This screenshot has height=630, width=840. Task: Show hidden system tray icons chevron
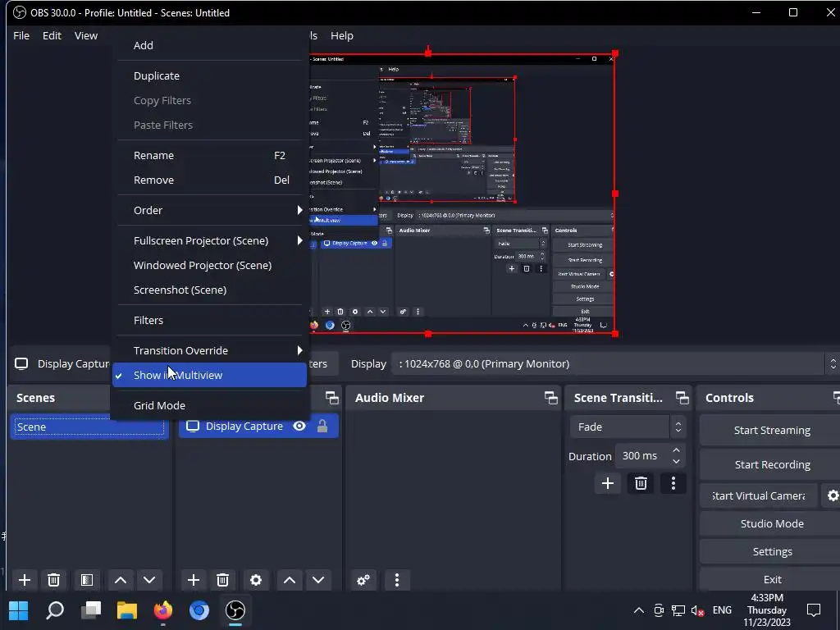(638, 610)
